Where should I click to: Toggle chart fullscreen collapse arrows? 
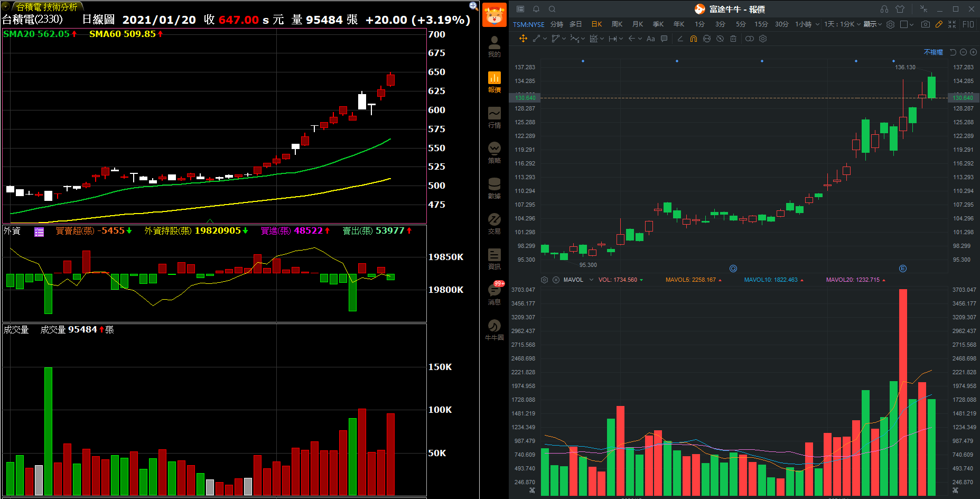pos(952,24)
